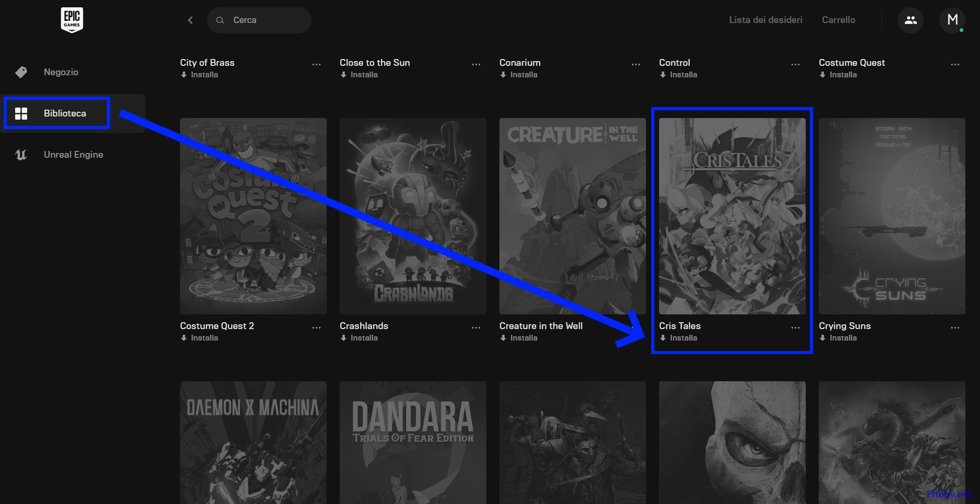980x504 pixels.
Task: Click the Crashlands title
Action: [x=364, y=326]
